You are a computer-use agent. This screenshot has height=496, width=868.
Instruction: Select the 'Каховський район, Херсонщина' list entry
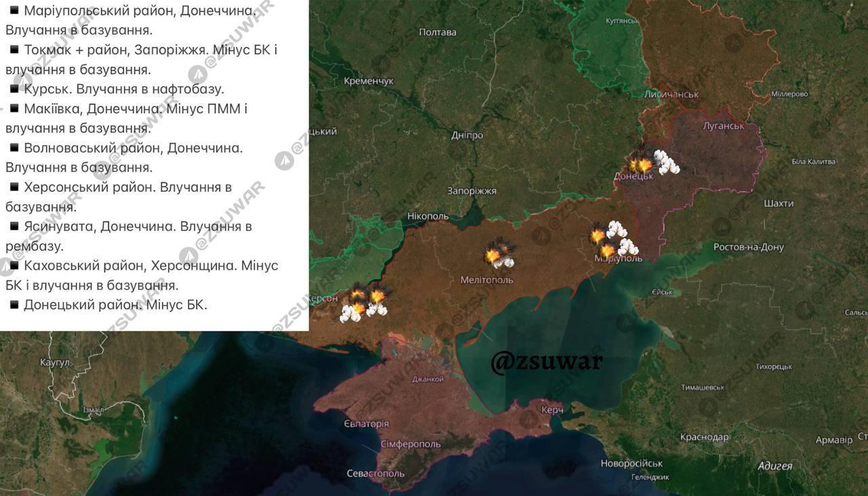coord(142,275)
